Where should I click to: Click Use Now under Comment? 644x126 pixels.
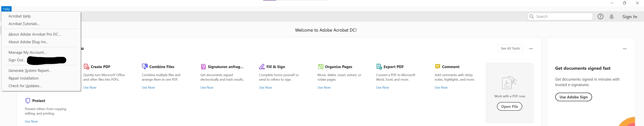click(x=441, y=88)
